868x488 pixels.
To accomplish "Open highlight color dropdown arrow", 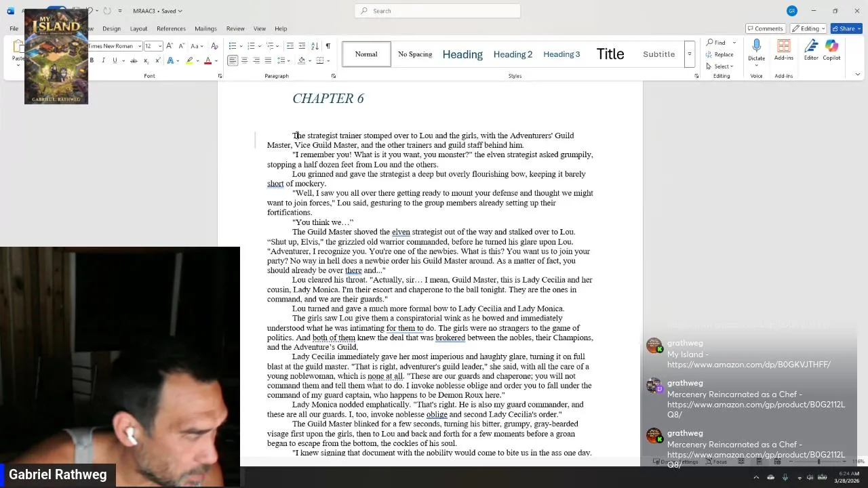I will point(198,61).
